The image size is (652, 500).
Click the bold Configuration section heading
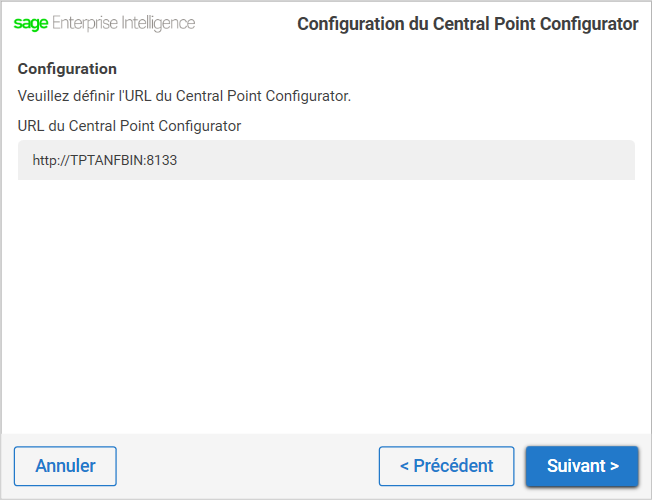click(x=67, y=69)
